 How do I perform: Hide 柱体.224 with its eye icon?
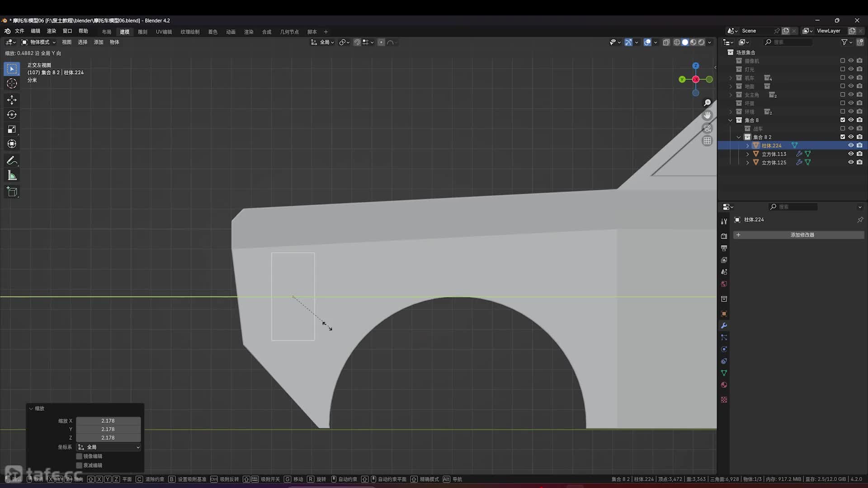[x=851, y=145]
